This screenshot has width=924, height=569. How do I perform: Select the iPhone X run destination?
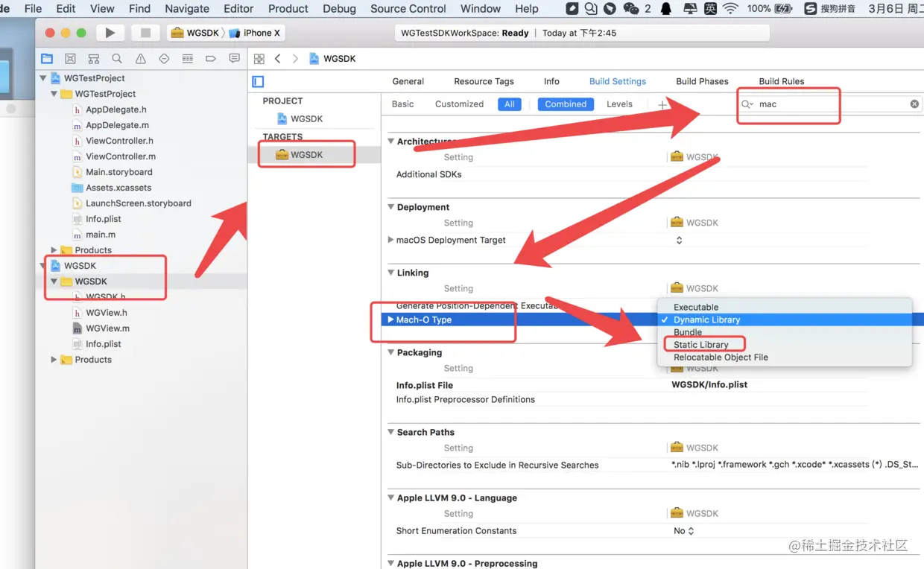256,33
